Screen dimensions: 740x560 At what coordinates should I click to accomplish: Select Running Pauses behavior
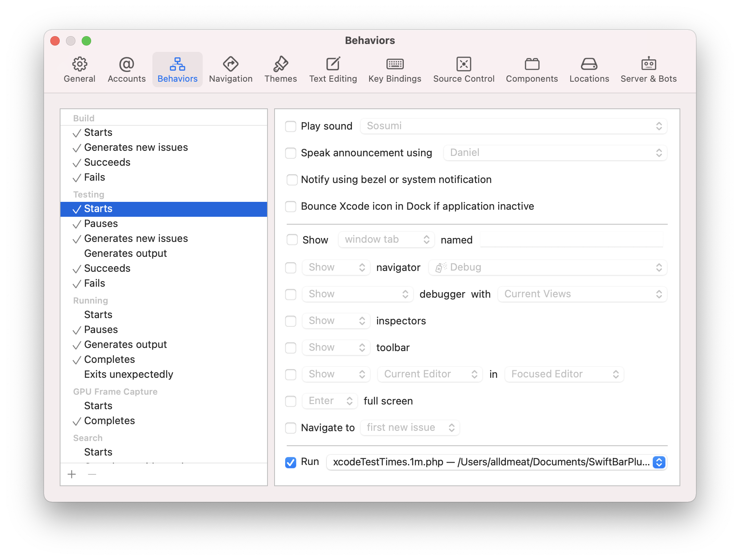[x=164, y=330]
